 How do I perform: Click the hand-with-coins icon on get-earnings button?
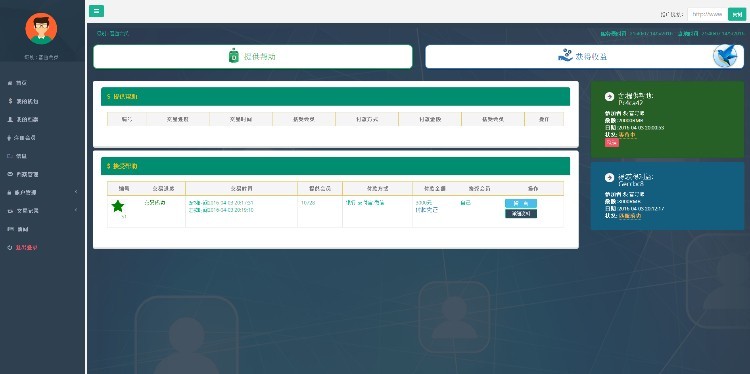565,55
